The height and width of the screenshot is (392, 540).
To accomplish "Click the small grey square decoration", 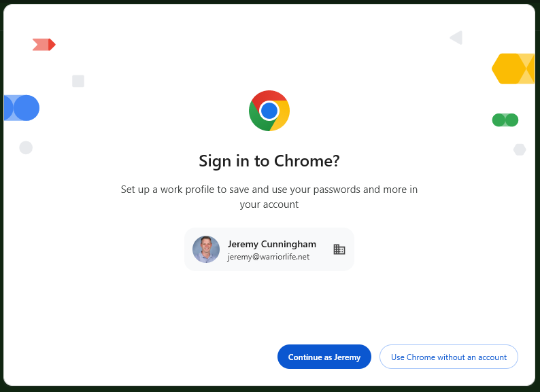I will (78, 81).
